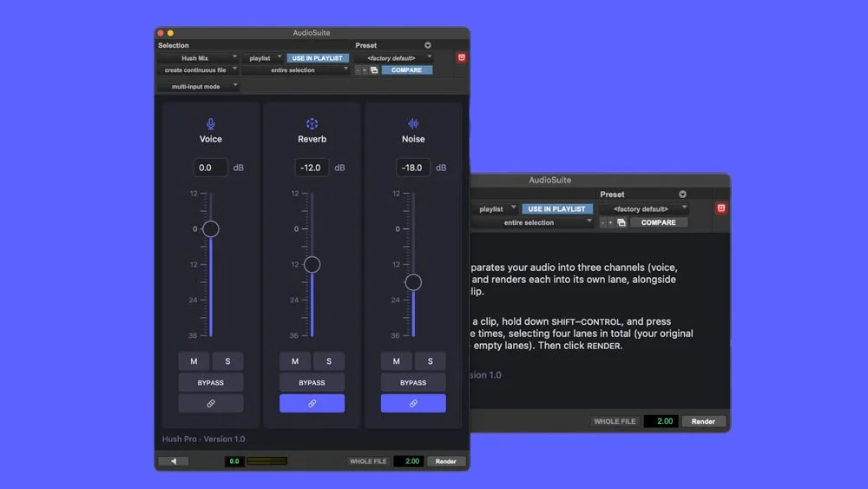
Task: Open the Hush Mix plugin dropdown
Action: click(198, 58)
